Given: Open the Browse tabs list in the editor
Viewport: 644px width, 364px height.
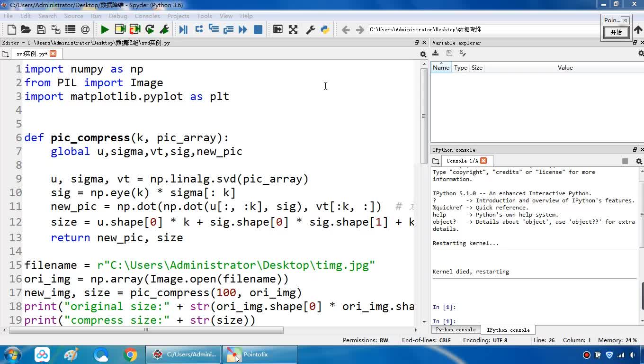Looking at the screenshot, I should click(5, 54).
